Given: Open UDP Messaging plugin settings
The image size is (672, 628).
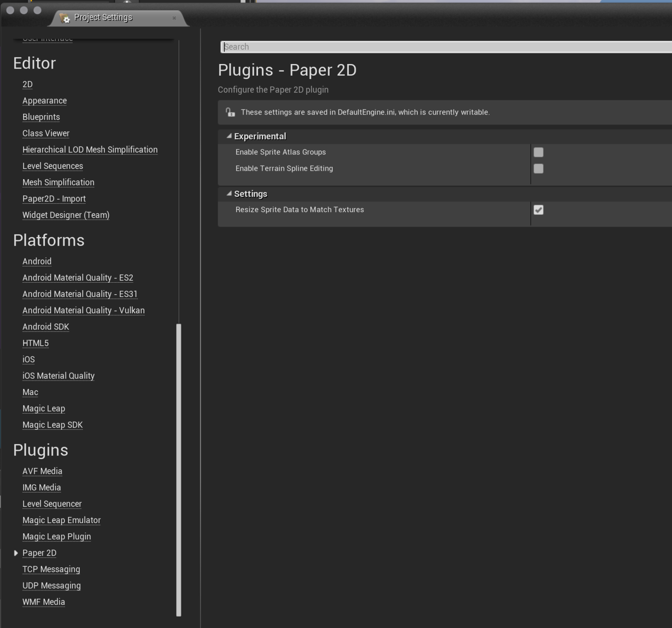Looking at the screenshot, I should [52, 585].
